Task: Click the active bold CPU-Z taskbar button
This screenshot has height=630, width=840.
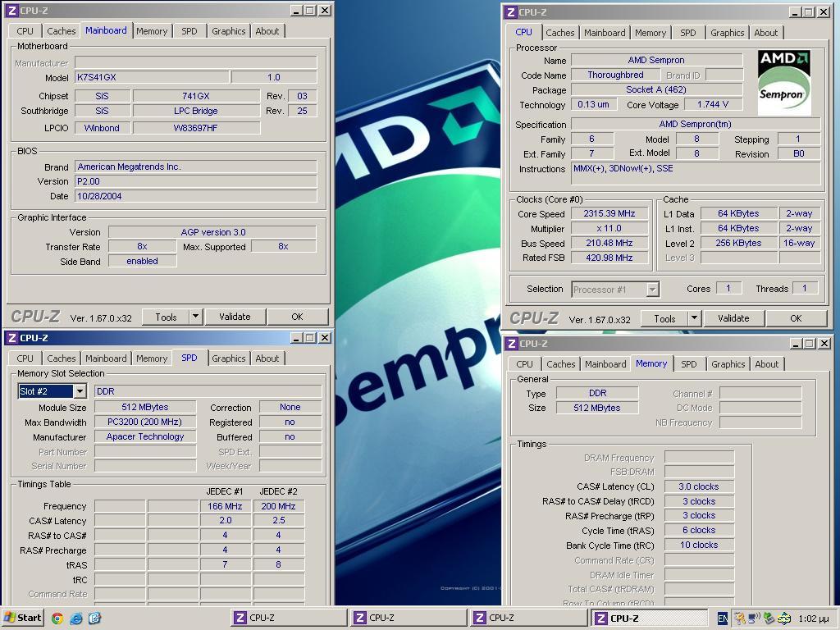Action: 651,619
